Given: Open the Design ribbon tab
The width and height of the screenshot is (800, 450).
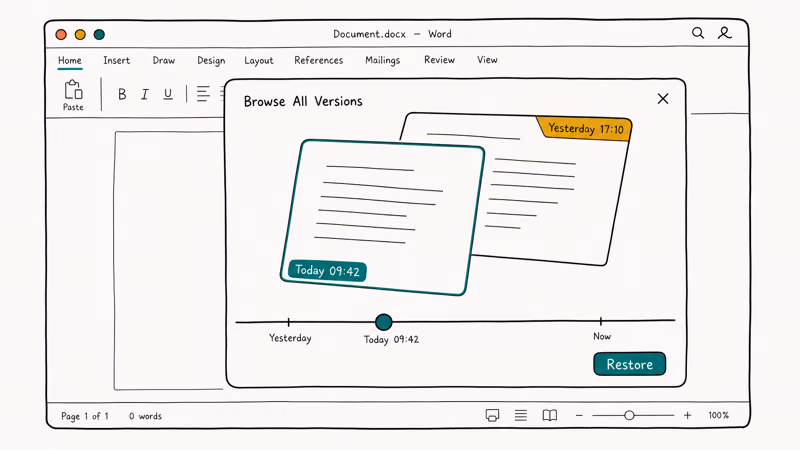Looking at the screenshot, I should (211, 61).
